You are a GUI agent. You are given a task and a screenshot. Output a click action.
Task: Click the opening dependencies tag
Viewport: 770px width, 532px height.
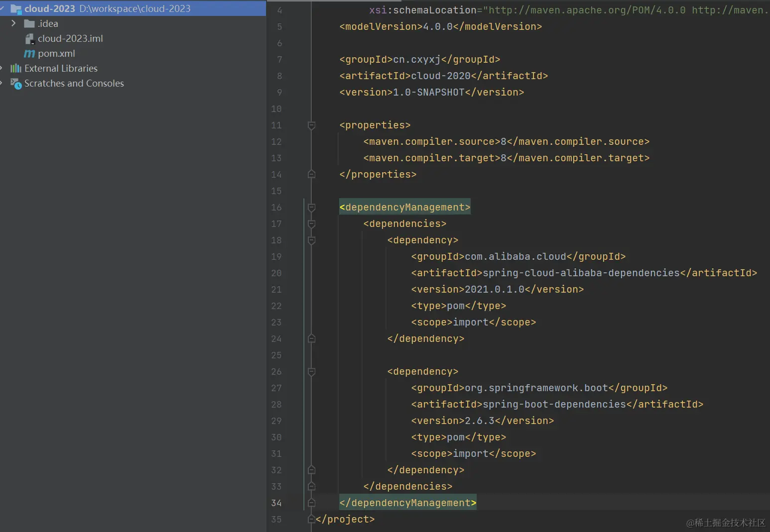(404, 223)
